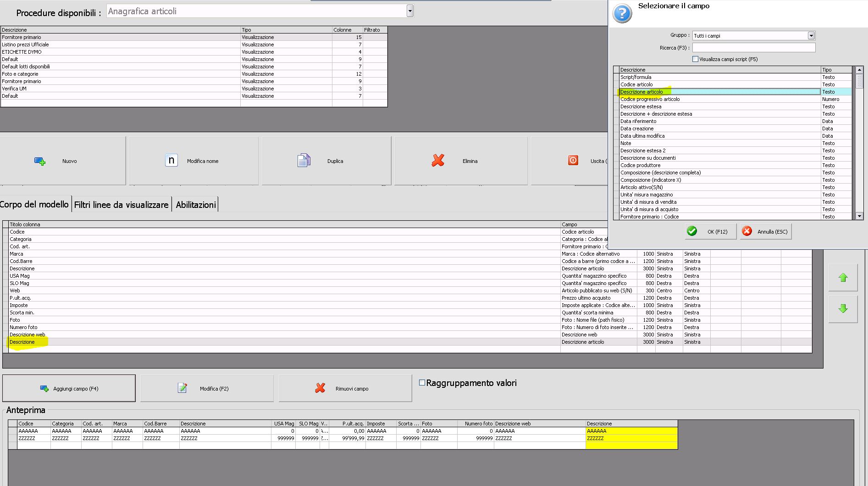Image resolution: width=868 pixels, height=486 pixels.
Task: Click the Modifica (F2) pencil icon
Action: click(182, 388)
